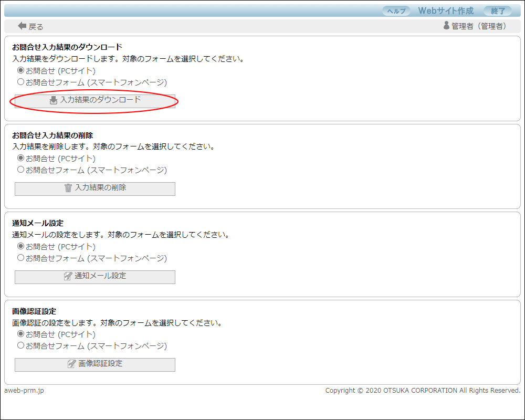Choose スマートフォンページ radio under deletion section
The image size is (525, 420).
pyautogui.click(x=21, y=170)
